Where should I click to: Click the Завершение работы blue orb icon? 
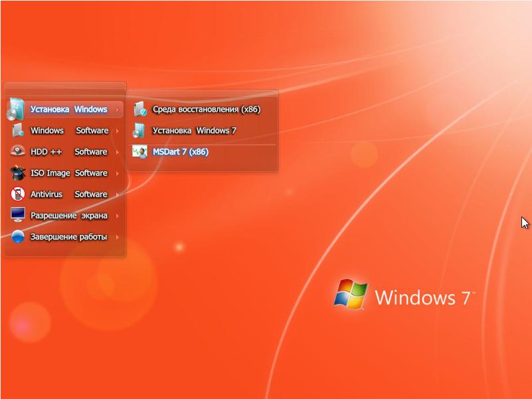click(18, 236)
